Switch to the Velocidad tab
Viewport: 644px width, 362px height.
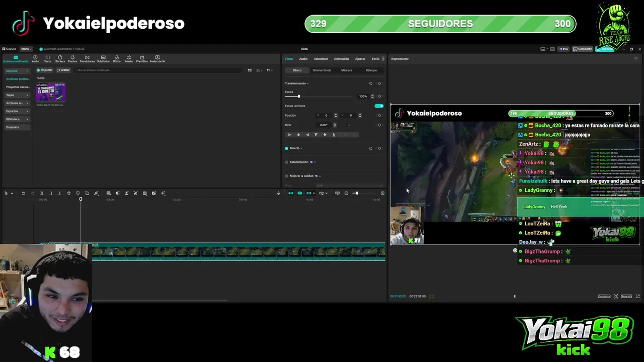click(x=320, y=59)
